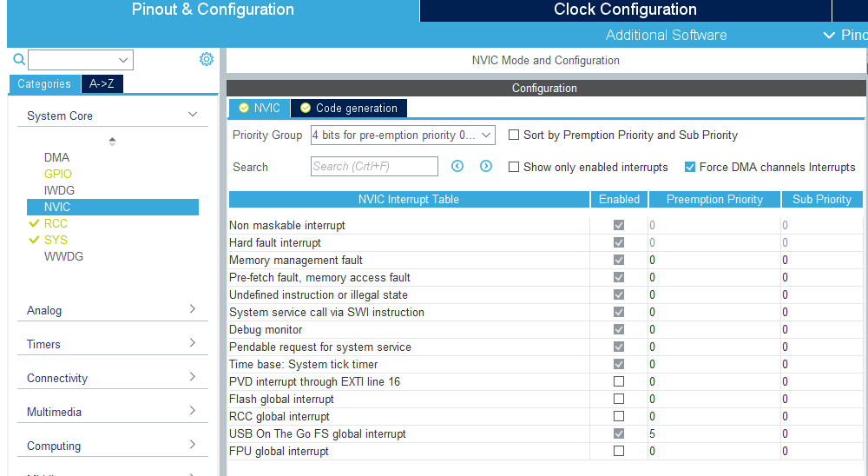
Task: Click the check status icon on NVIC tab
Action: 244,108
